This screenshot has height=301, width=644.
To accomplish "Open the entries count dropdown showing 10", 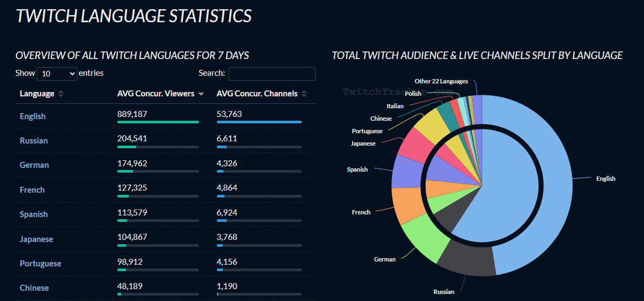I will [57, 74].
